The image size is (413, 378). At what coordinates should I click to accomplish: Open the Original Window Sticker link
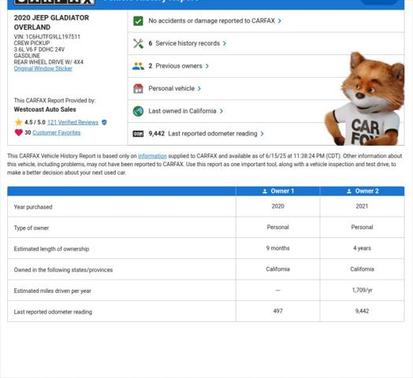(x=43, y=69)
